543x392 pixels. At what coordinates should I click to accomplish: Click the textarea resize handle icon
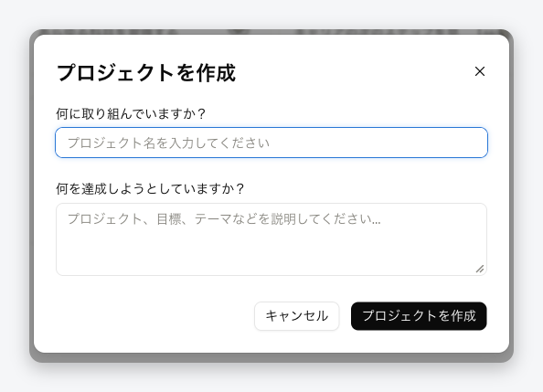pos(480,269)
